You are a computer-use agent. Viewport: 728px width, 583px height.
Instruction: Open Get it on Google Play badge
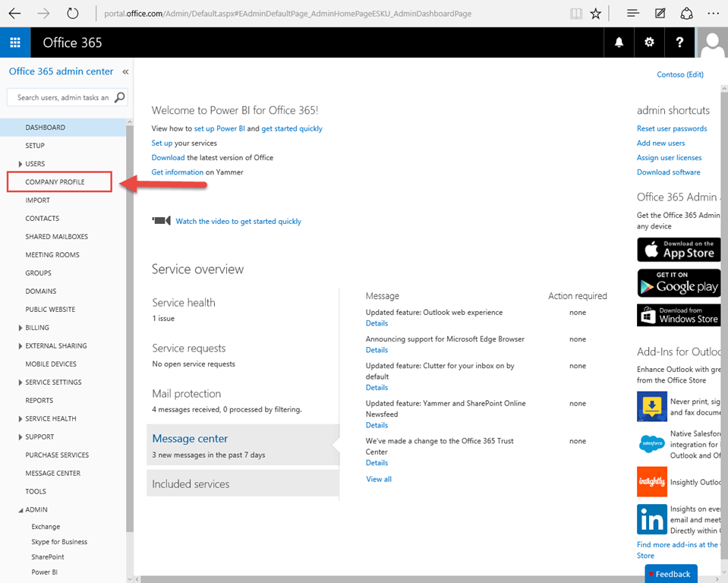coord(679,282)
